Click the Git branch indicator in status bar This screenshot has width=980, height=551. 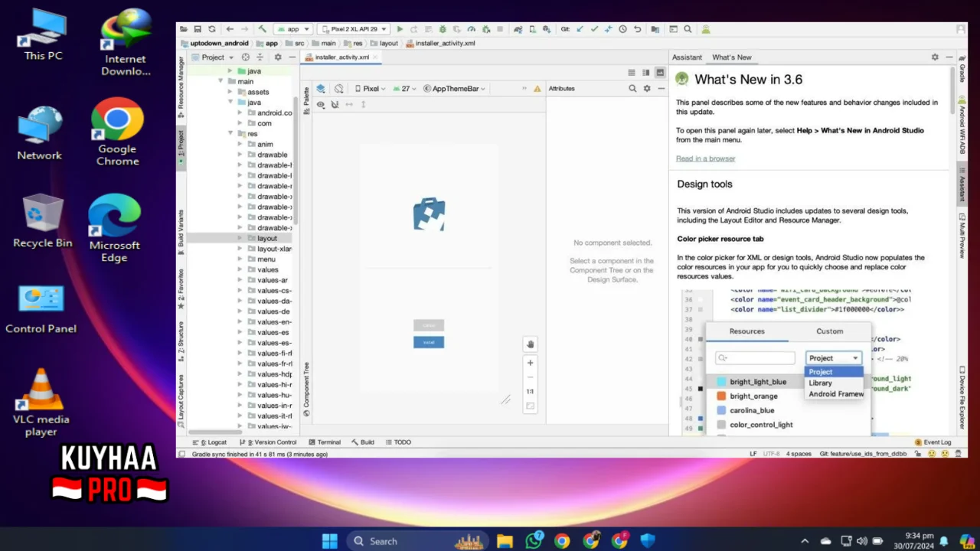(x=863, y=454)
